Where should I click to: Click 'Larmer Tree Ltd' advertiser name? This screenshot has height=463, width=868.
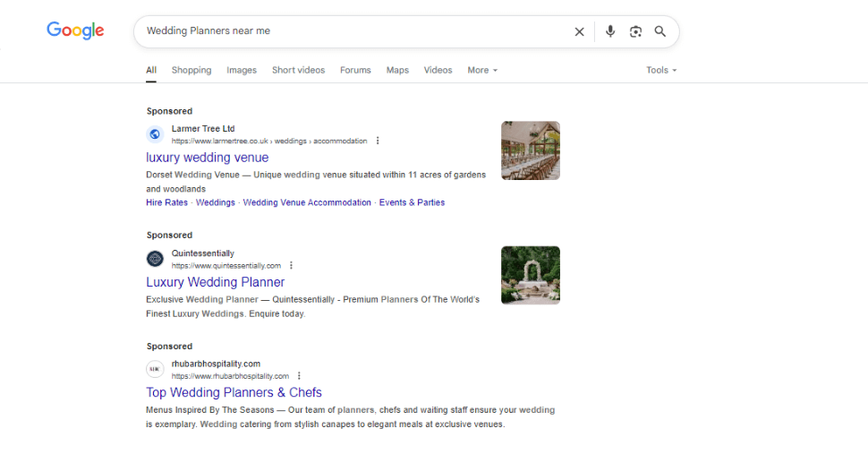203,128
